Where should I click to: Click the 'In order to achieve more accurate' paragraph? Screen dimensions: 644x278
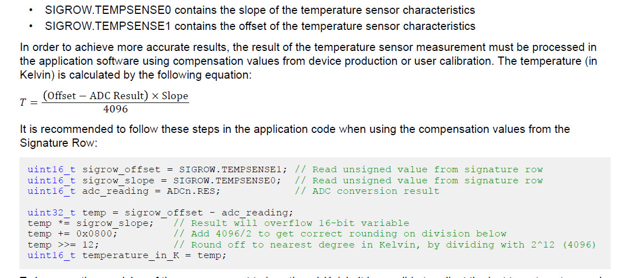tap(308, 61)
